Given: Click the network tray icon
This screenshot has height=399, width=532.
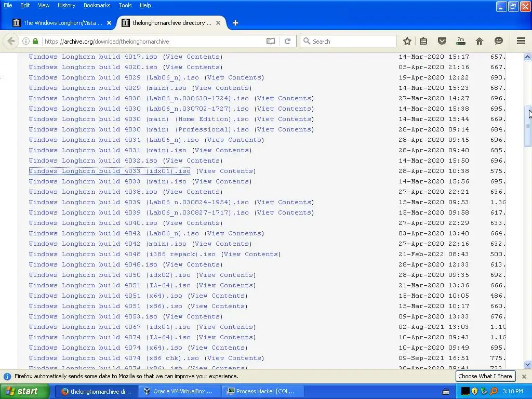Looking at the screenshot, I should (484, 392).
